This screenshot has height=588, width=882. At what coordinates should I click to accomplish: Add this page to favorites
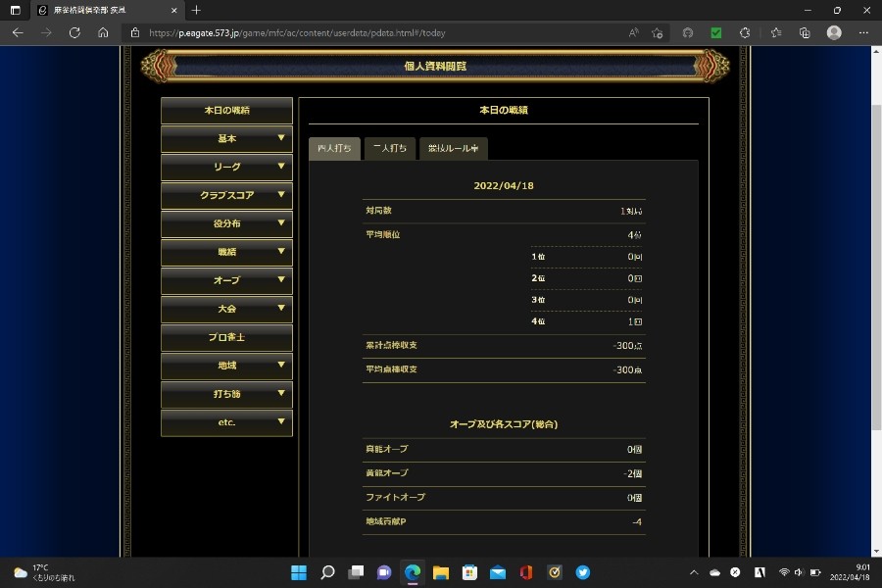pos(658,32)
